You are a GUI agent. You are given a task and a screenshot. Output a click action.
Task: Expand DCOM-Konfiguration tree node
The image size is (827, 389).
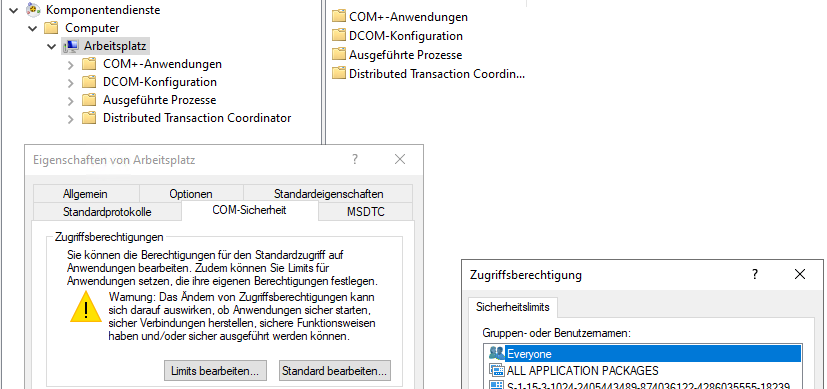(x=71, y=83)
